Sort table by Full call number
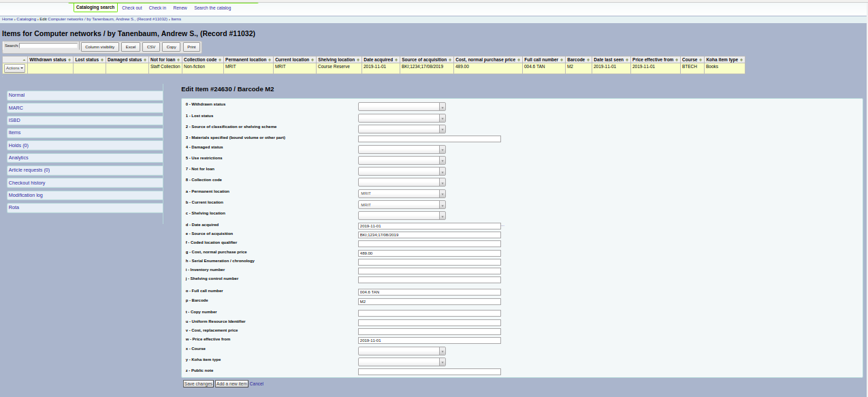868x397 pixels. [543, 60]
